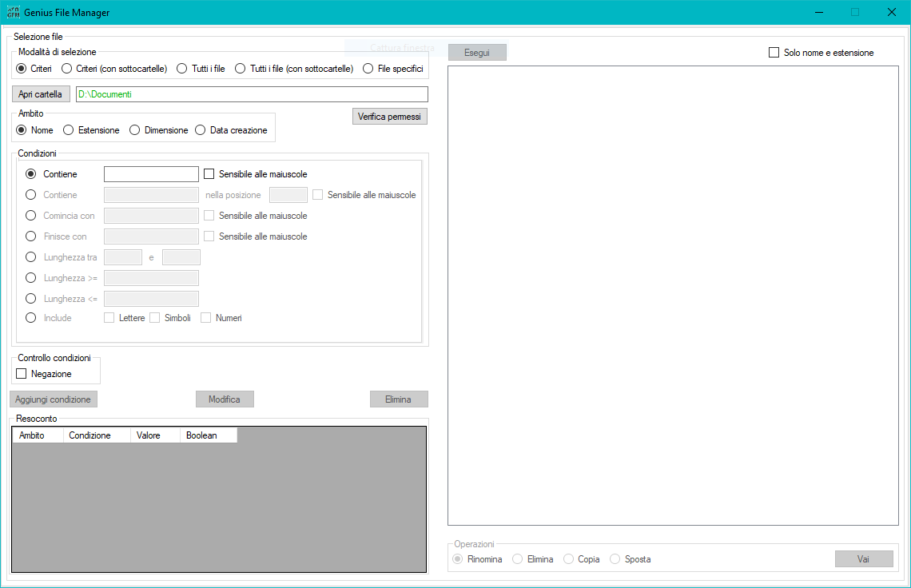The height and width of the screenshot is (588, 911).
Task: Select the File specifici radio button
Action: [x=368, y=69]
